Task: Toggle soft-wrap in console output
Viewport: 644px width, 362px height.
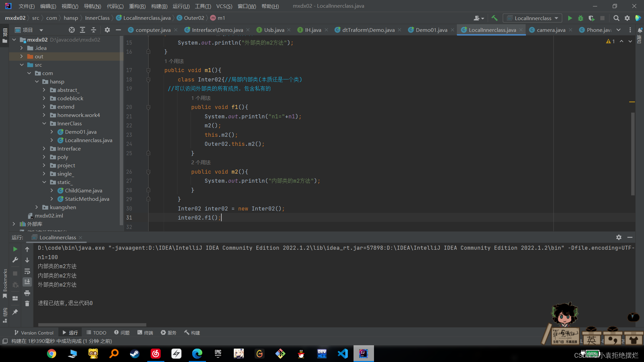Action: 27,271
